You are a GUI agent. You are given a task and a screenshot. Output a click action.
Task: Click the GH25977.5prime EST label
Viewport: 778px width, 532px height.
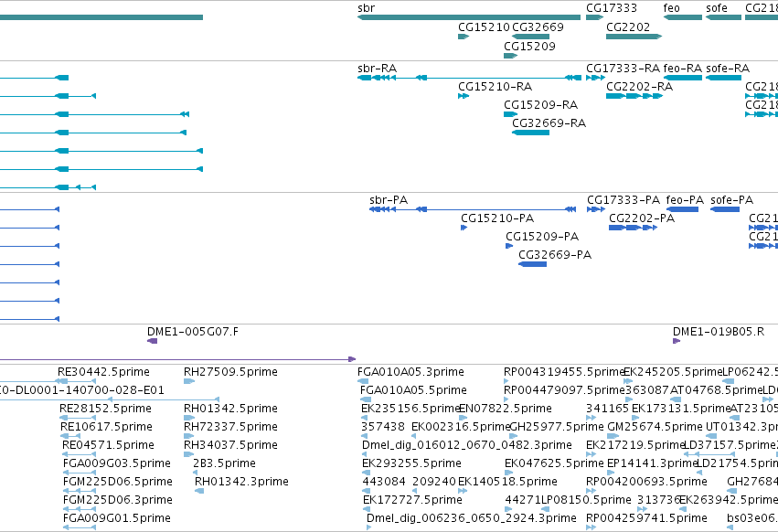(x=557, y=427)
